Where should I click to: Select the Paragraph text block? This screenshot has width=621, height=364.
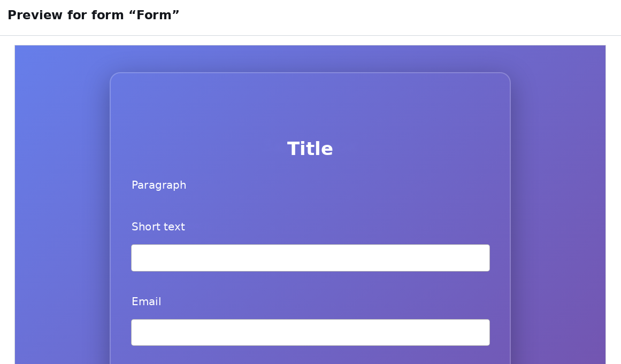[159, 185]
